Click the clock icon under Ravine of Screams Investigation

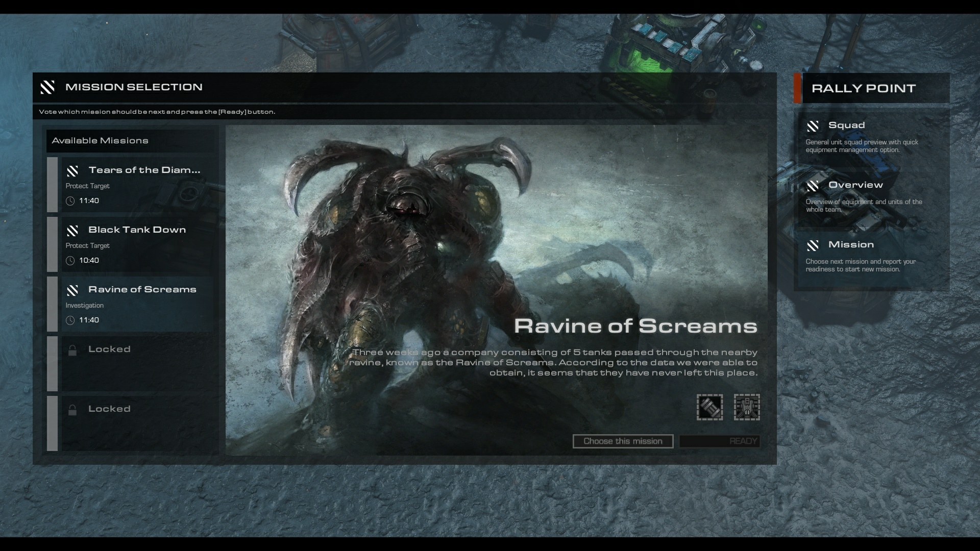click(x=70, y=320)
